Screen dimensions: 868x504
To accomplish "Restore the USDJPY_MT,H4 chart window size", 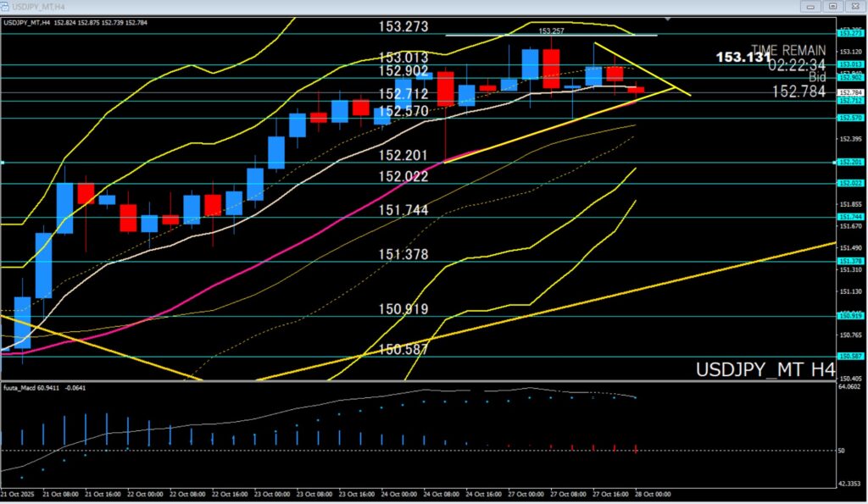I will tap(832, 6).
